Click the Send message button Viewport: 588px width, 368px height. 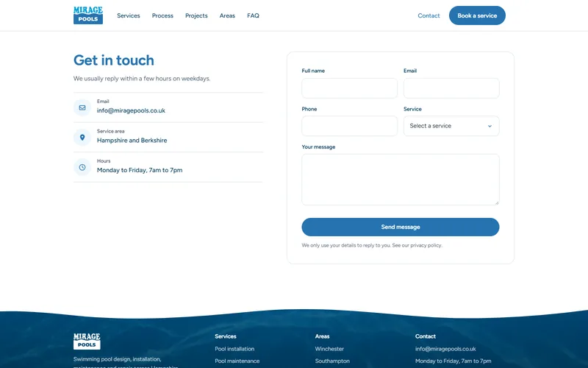(401, 227)
